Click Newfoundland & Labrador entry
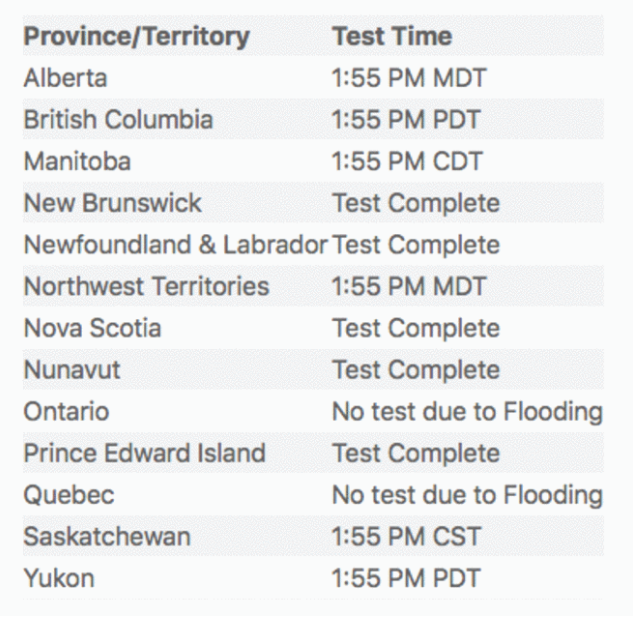Image resolution: width=633 pixels, height=623 pixels. (x=175, y=245)
